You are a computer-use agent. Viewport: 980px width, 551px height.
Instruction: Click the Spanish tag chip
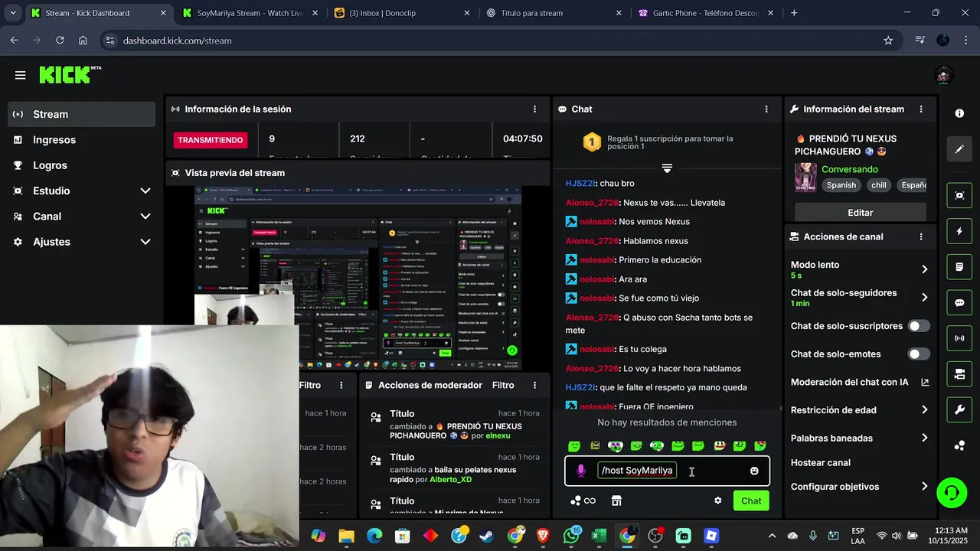tap(841, 185)
